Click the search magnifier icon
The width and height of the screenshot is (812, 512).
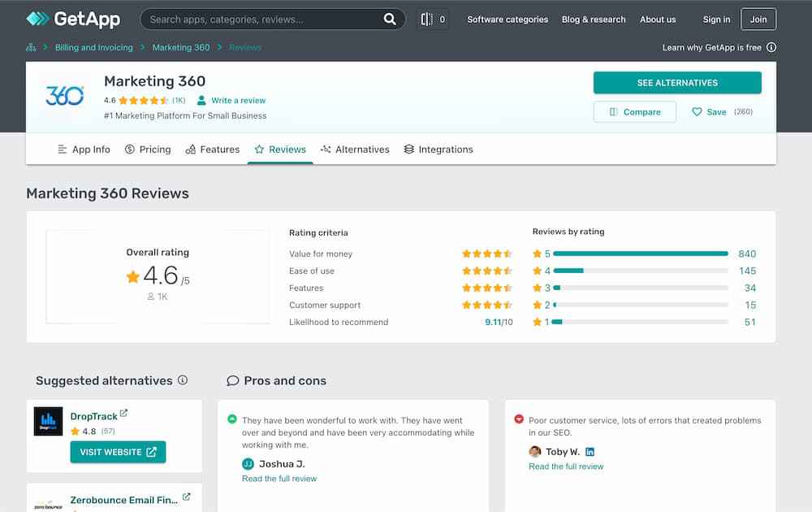[x=390, y=20]
